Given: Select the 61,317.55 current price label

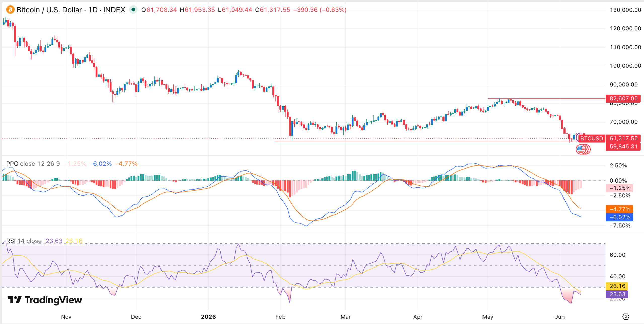Looking at the screenshot, I should coord(623,138).
